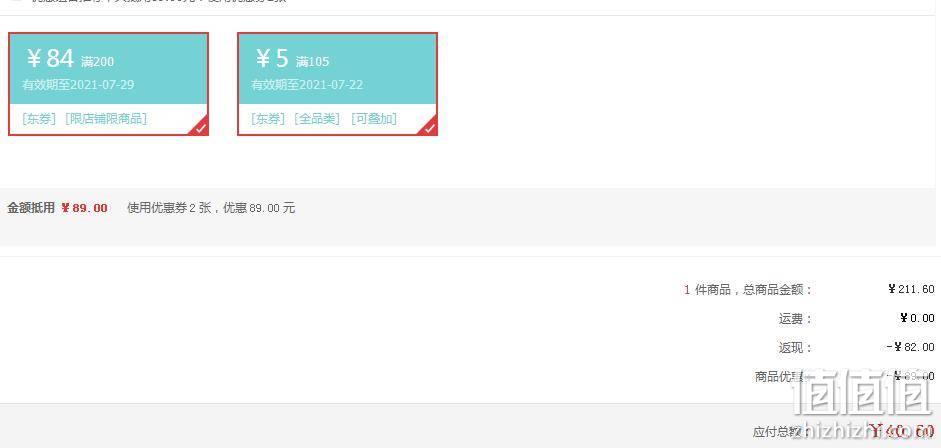Click the 满200 threshold text on first coupon
The height and width of the screenshot is (448, 941).
pos(97,62)
